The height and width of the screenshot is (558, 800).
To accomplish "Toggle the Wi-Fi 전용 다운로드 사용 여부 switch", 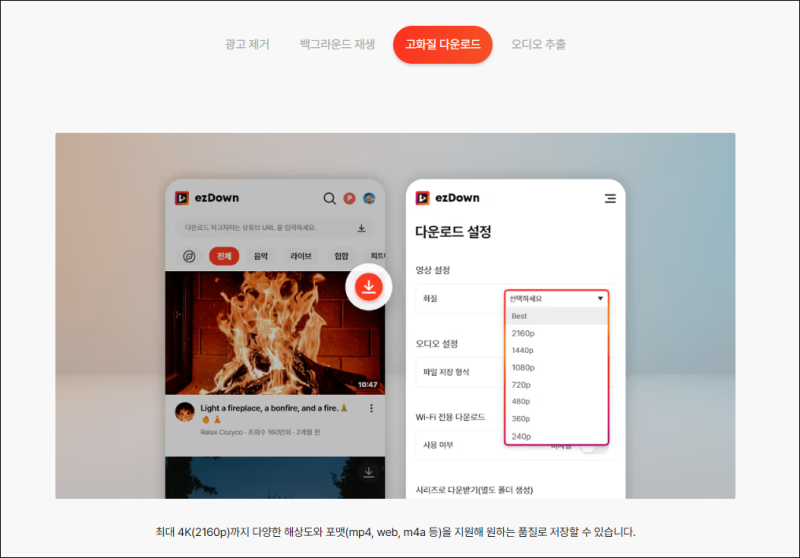I will pos(595,448).
